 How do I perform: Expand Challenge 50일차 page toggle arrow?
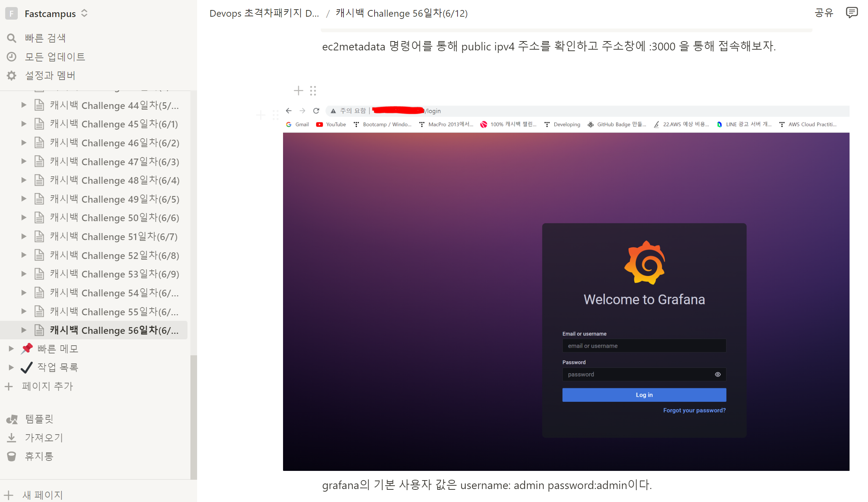24,217
